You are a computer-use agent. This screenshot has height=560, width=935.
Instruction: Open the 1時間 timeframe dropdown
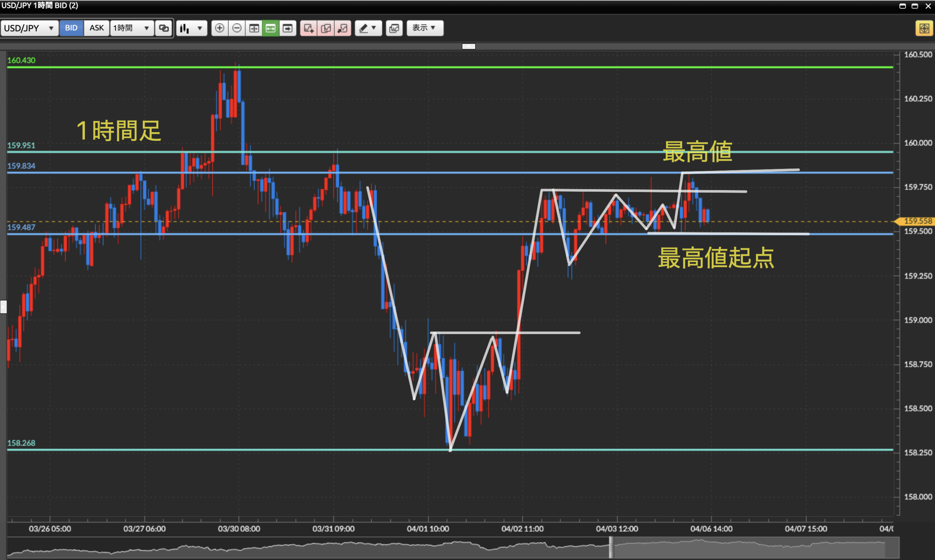tap(132, 28)
